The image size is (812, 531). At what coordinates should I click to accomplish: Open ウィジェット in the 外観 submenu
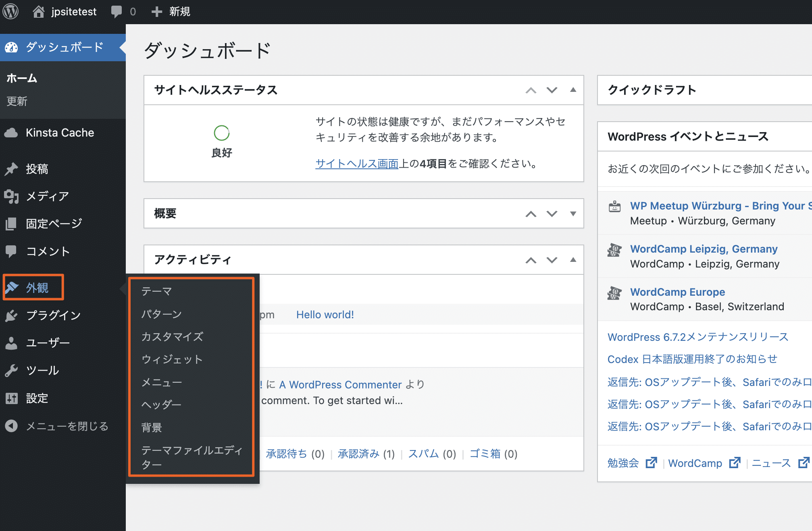click(x=172, y=359)
